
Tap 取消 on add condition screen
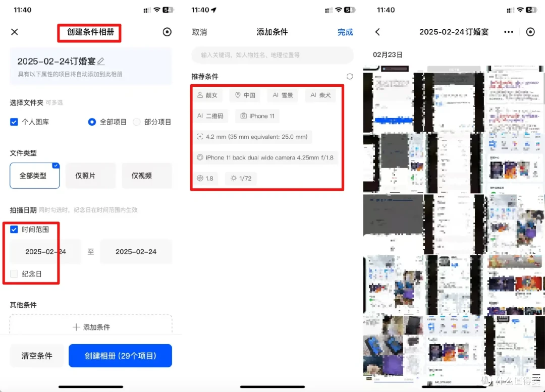pyautogui.click(x=199, y=32)
